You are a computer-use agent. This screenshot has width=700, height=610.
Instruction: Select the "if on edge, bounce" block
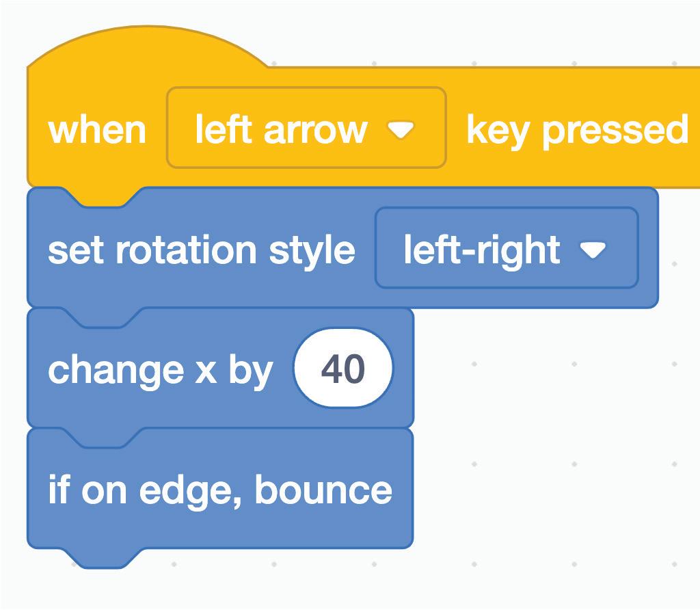point(219,490)
